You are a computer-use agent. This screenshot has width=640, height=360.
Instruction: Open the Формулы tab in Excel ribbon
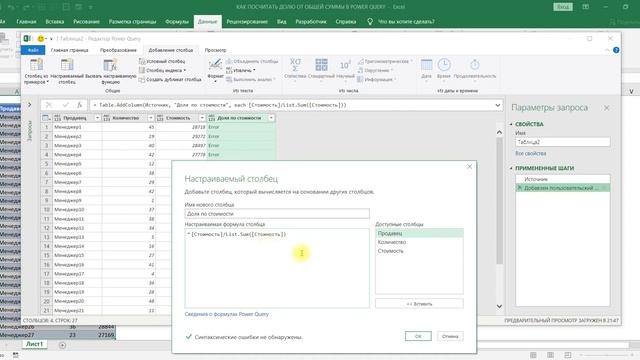(177, 22)
